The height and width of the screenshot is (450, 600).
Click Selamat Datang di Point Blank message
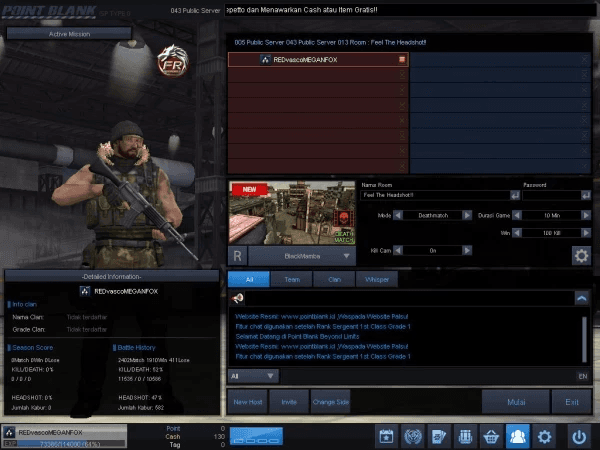[x=297, y=336]
